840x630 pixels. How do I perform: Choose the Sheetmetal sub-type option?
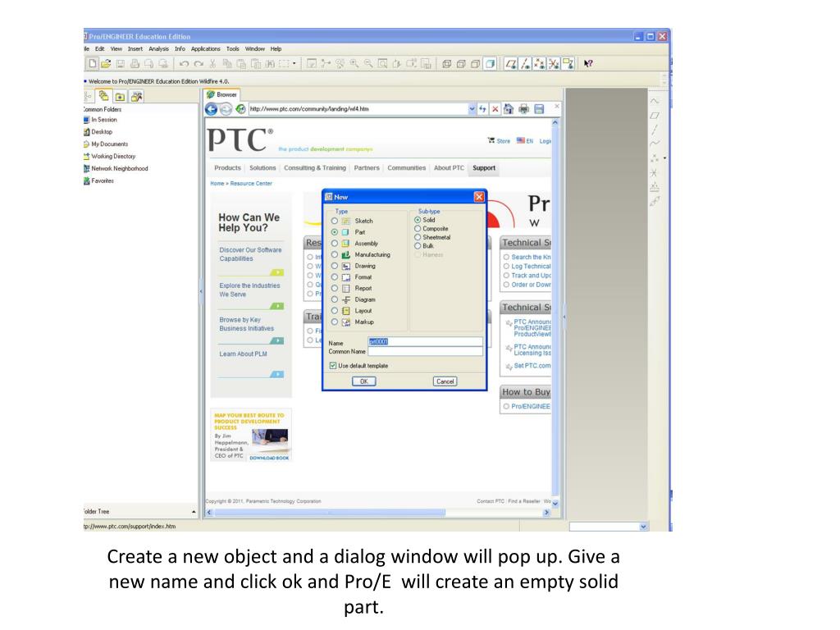(x=418, y=237)
